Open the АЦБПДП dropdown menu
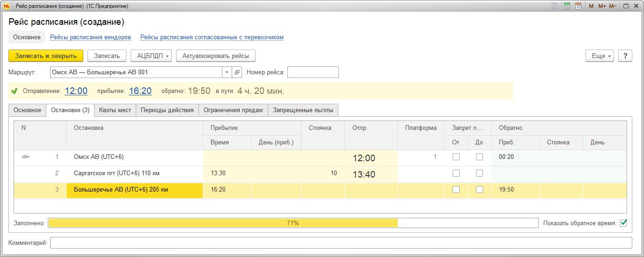Screen dimensions: 644x257 point(151,56)
